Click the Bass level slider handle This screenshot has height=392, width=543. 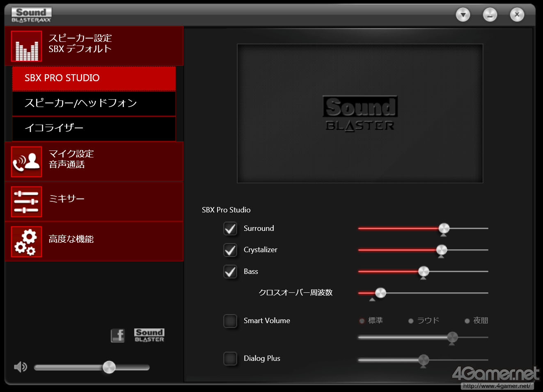pyautogui.click(x=424, y=271)
